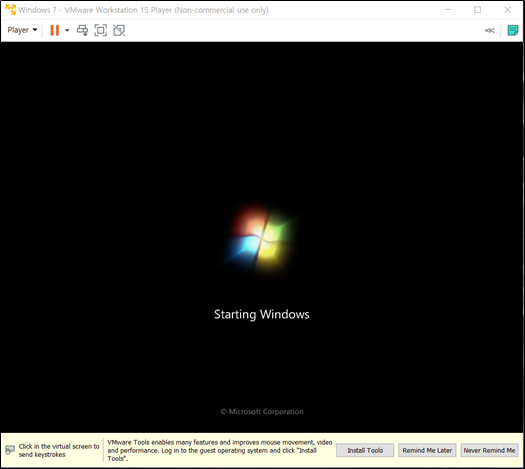525x469 pixels.
Task: Click the Install Tools button
Action: pyautogui.click(x=365, y=450)
